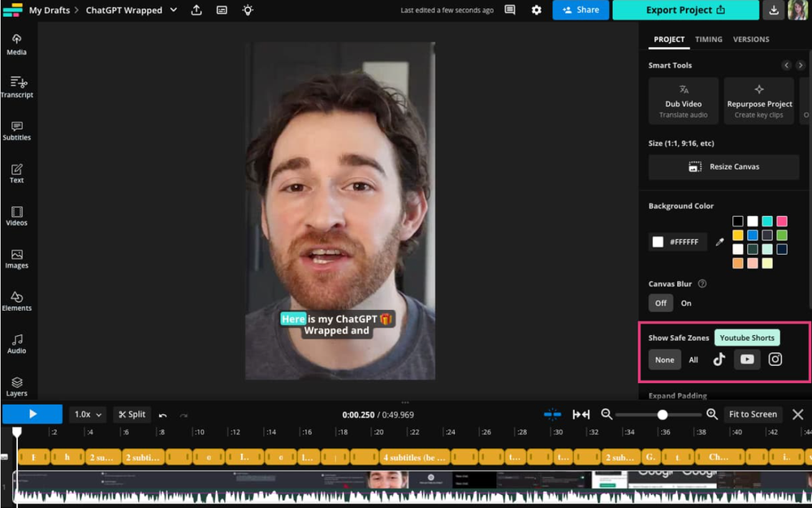Click the Instagram safe zone icon
Screen dimensions: 812x508
pos(775,359)
